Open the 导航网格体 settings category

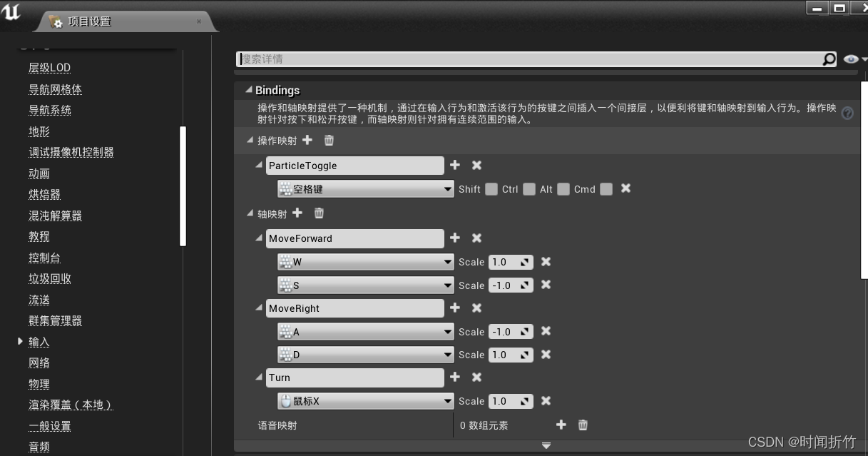tap(55, 89)
